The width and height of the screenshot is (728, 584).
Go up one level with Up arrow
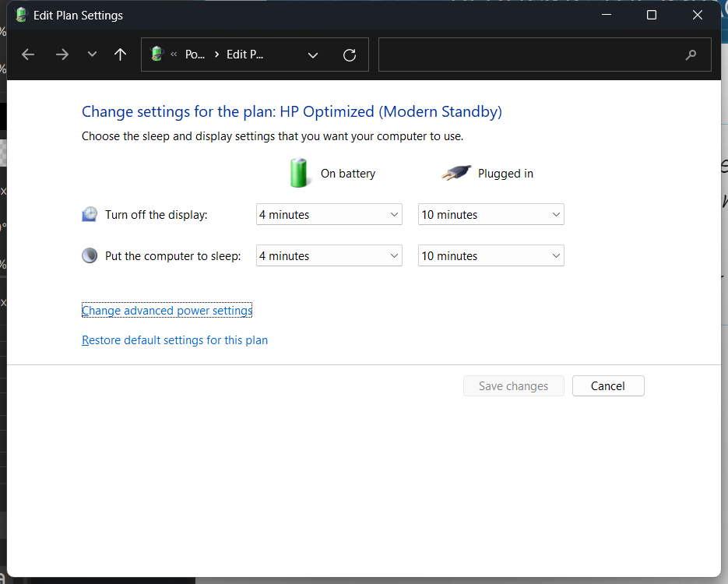(x=120, y=55)
